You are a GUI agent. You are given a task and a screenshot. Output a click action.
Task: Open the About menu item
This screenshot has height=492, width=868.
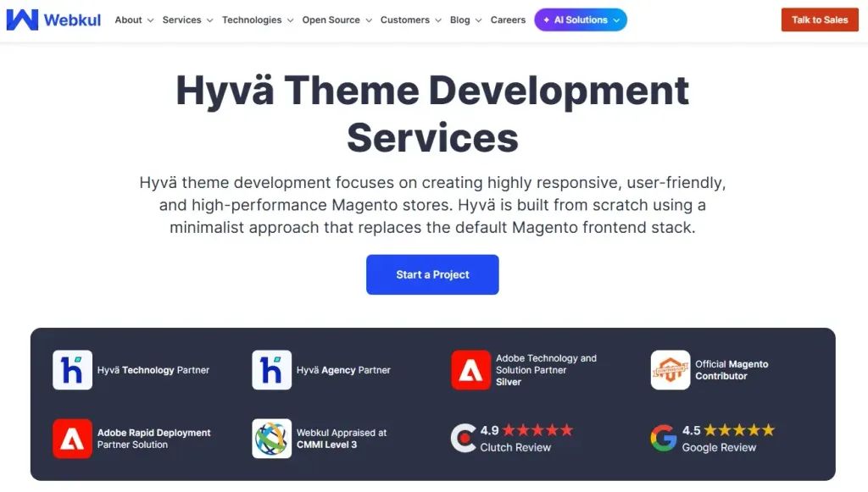[x=129, y=20]
